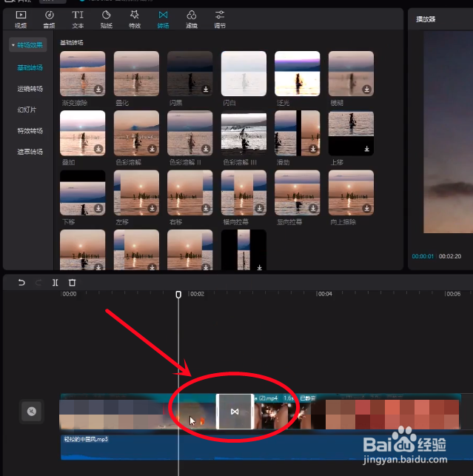Viewport: 473px width, 476px height.
Task: Download the 渐变擦除 transition
Action: 98,90
